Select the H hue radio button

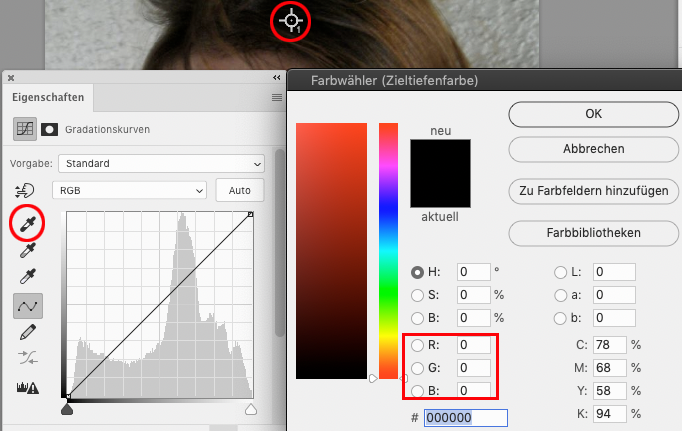coord(418,272)
